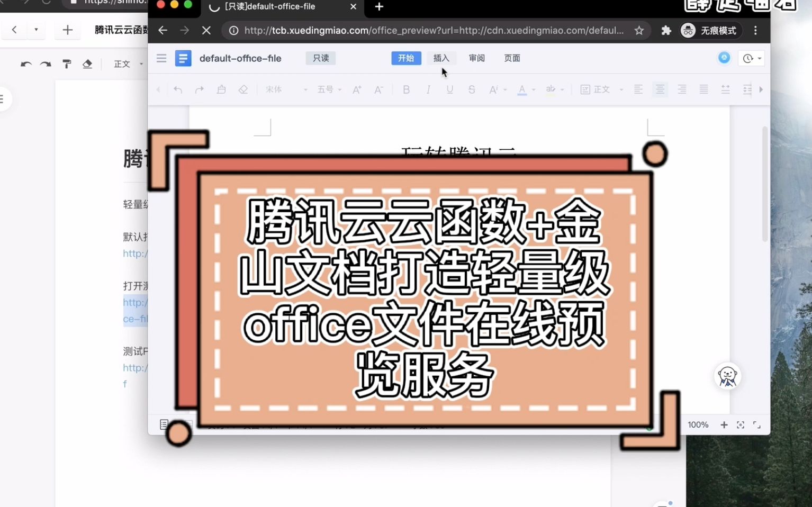Justify text alignment
This screenshot has height=507, width=812.
703,90
